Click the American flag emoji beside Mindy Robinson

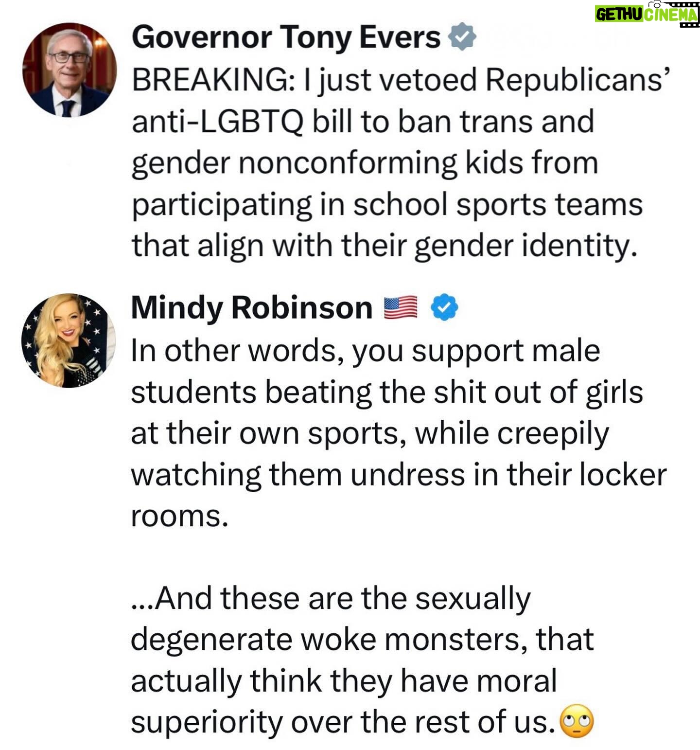click(x=401, y=307)
